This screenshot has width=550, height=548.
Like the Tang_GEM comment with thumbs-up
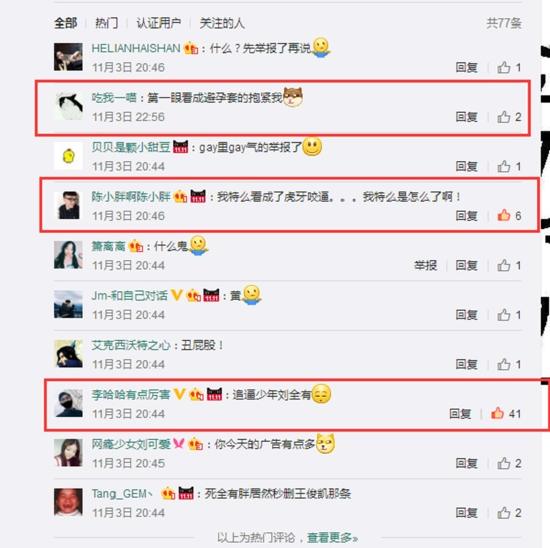coord(504,513)
